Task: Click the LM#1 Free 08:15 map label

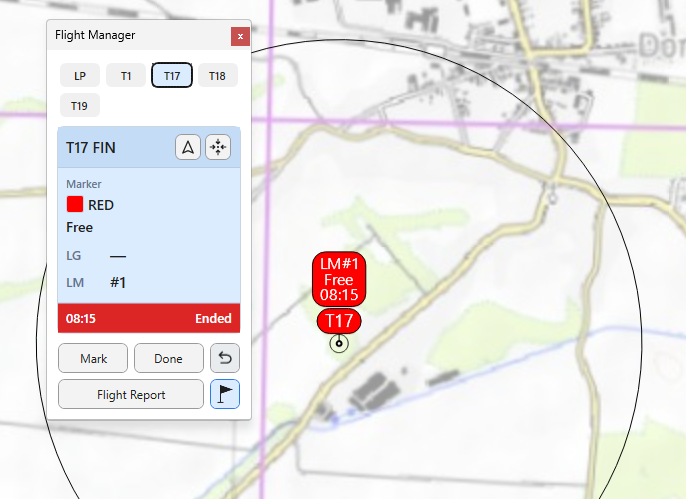Action: click(x=339, y=279)
